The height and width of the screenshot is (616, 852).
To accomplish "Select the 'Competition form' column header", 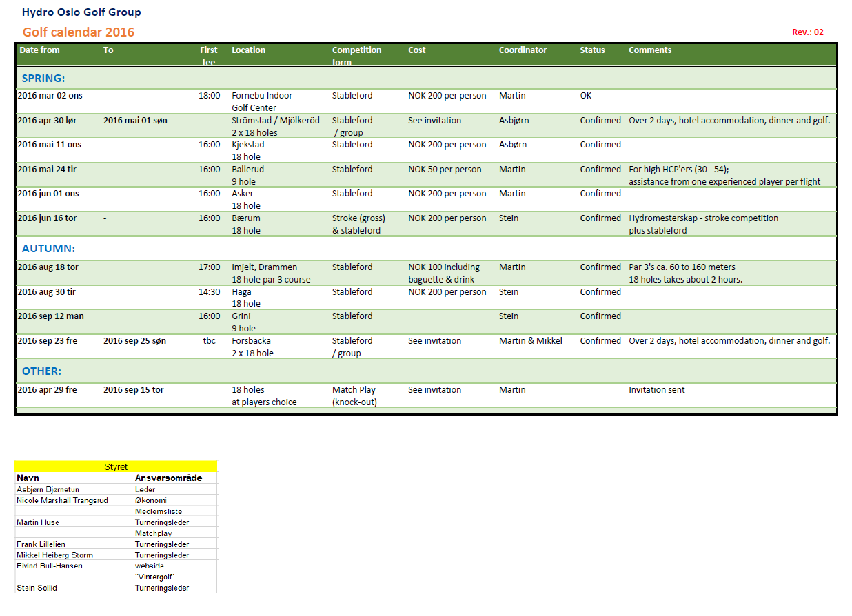I will pyautogui.click(x=356, y=56).
